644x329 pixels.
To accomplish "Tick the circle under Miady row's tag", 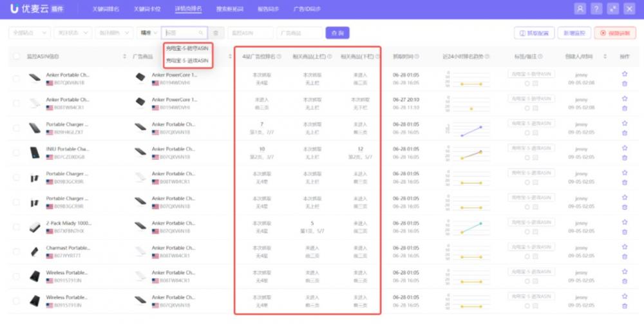I will 527,232.
